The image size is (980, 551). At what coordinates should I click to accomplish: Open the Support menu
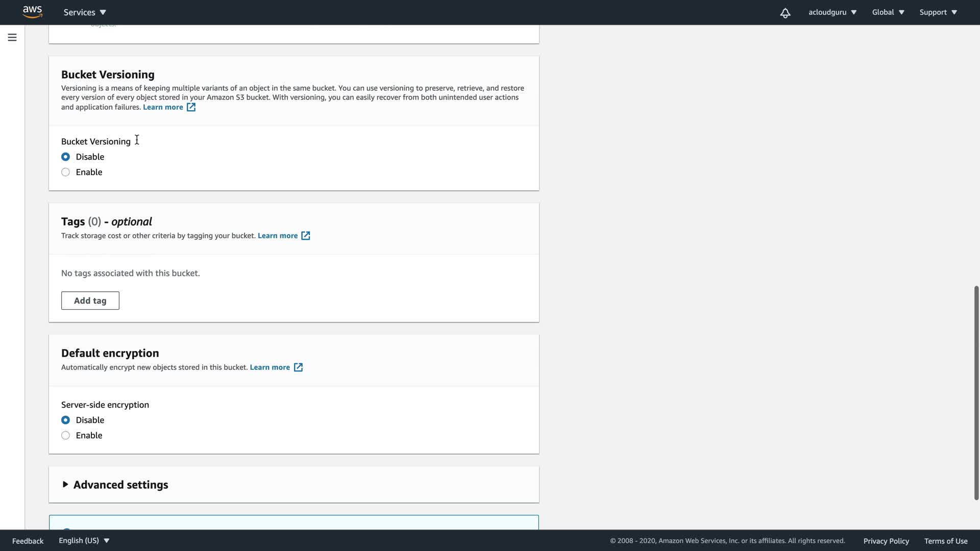coord(938,12)
